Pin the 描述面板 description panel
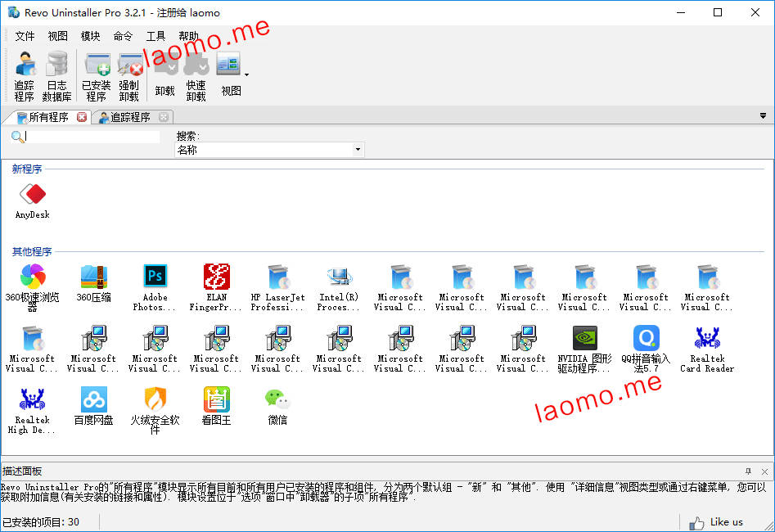 coord(748,471)
